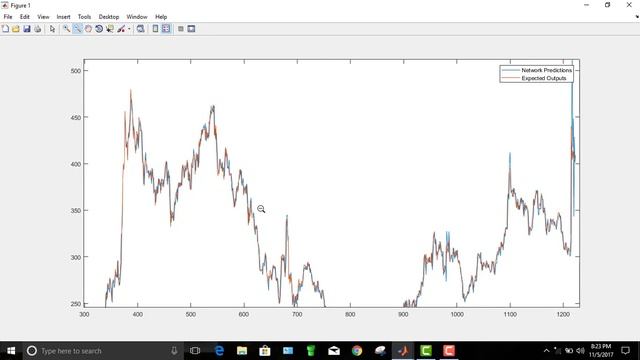Image resolution: width=640 pixels, height=360 pixels.
Task: Show plot tools and dock figure icon
Action: (191, 29)
